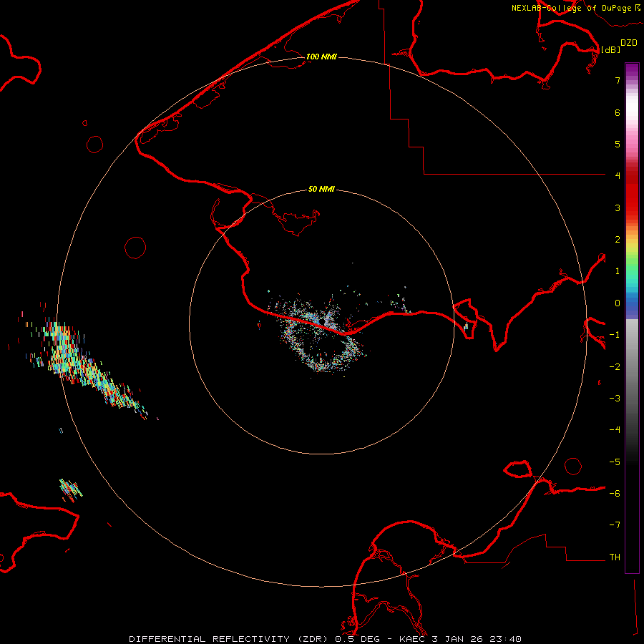644x644 pixels.
Task: Click the 4 tick label on color scale
Action: click(x=618, y=176)
